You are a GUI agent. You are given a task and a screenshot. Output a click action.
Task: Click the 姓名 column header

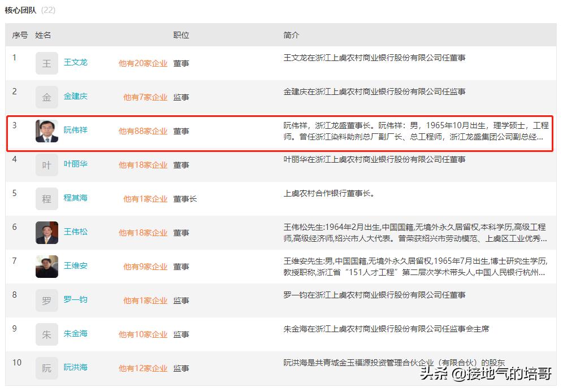pyautogui.click(x=41, y=35)
